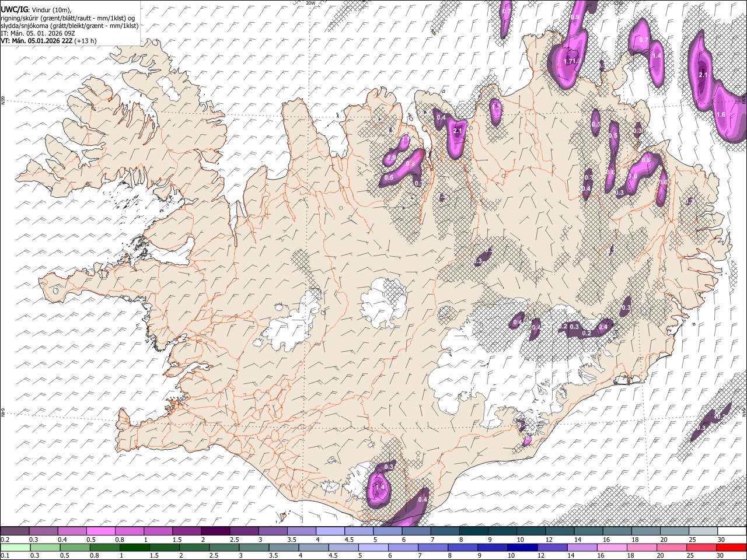Select the darkest purple 2 swatch in upper legend row

coord(215,531)
